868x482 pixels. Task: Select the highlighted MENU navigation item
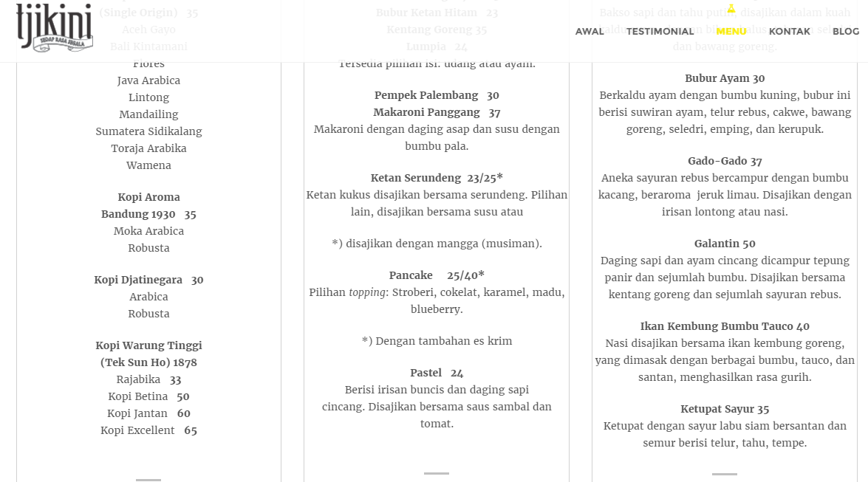click(731, 32)
